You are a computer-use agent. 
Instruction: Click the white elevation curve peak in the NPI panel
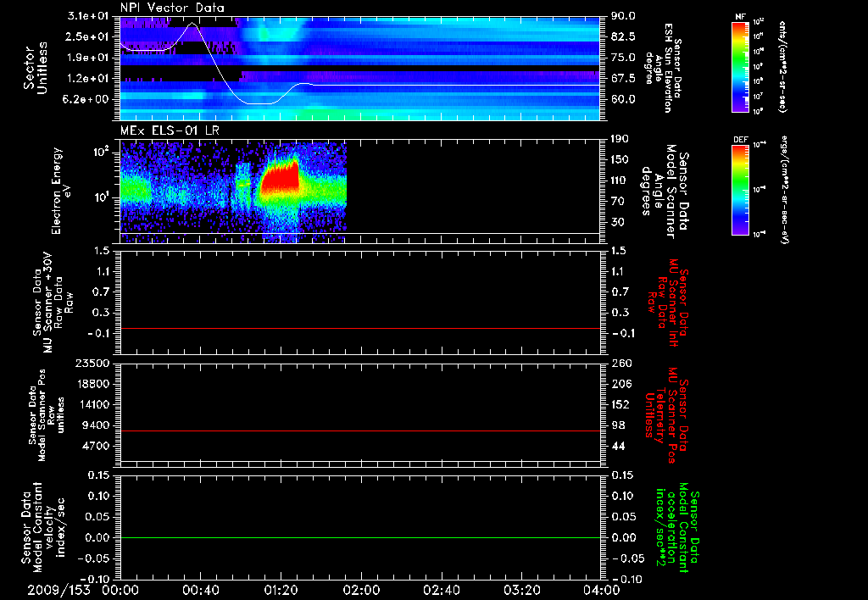tap(192, 23)
